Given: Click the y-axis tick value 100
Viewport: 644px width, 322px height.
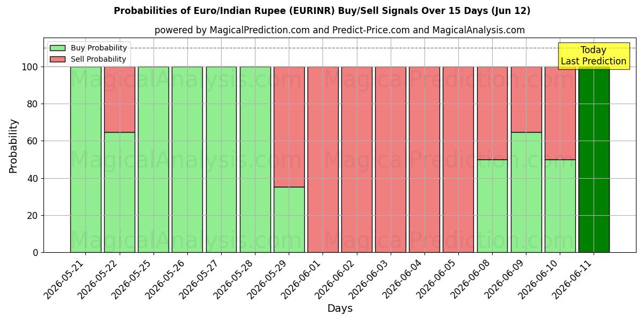Looking at the screenshot, I should (31, 67).
